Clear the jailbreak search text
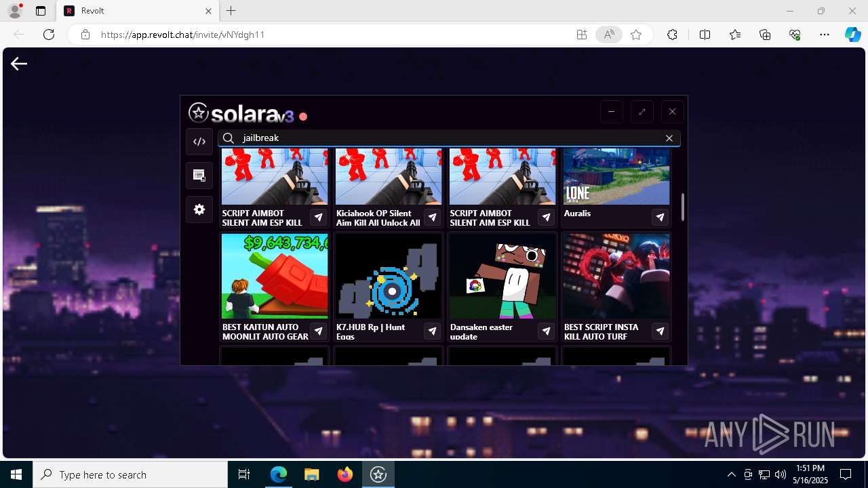The height and width of the screenshot is (488, 868). pyautogui.click(x=669, y=138)
